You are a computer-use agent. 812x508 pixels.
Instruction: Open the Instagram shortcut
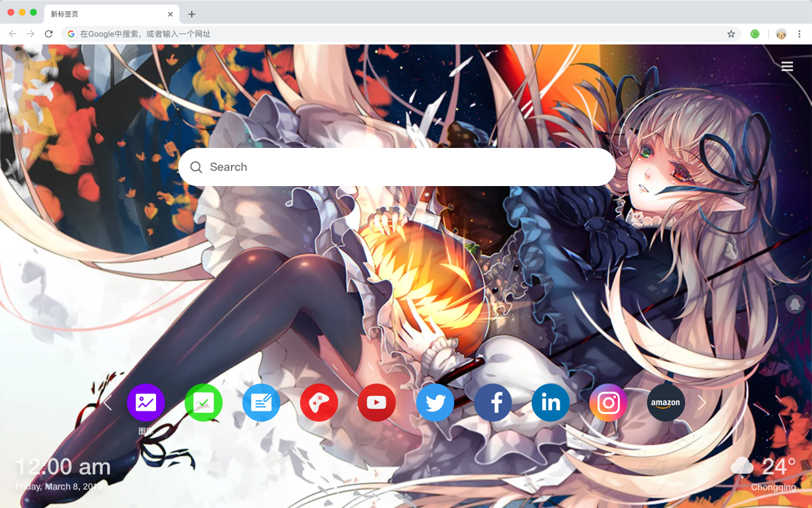(608, 403)
